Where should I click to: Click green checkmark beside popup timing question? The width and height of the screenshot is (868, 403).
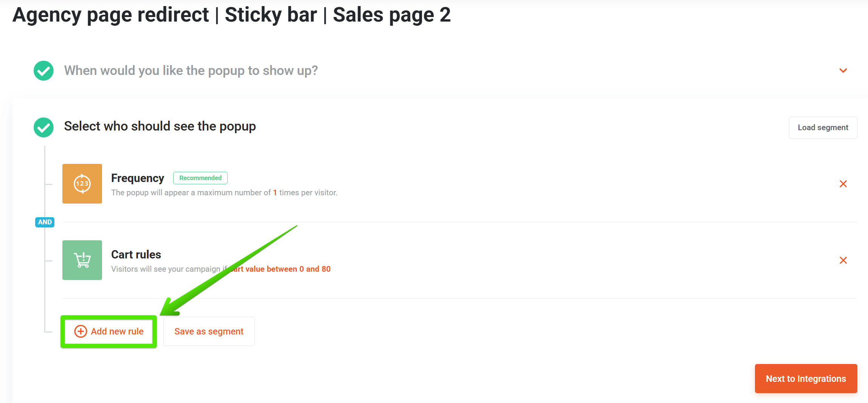43,71
